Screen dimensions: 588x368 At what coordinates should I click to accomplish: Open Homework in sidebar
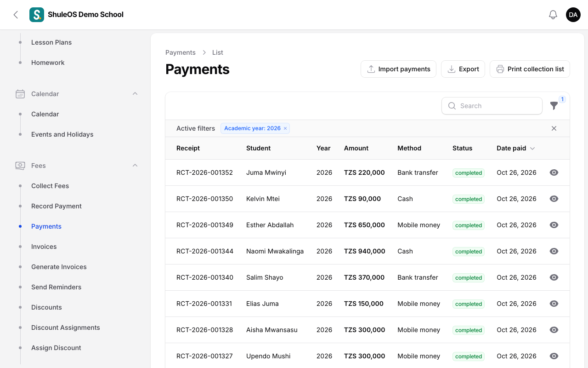click(48, 63)
